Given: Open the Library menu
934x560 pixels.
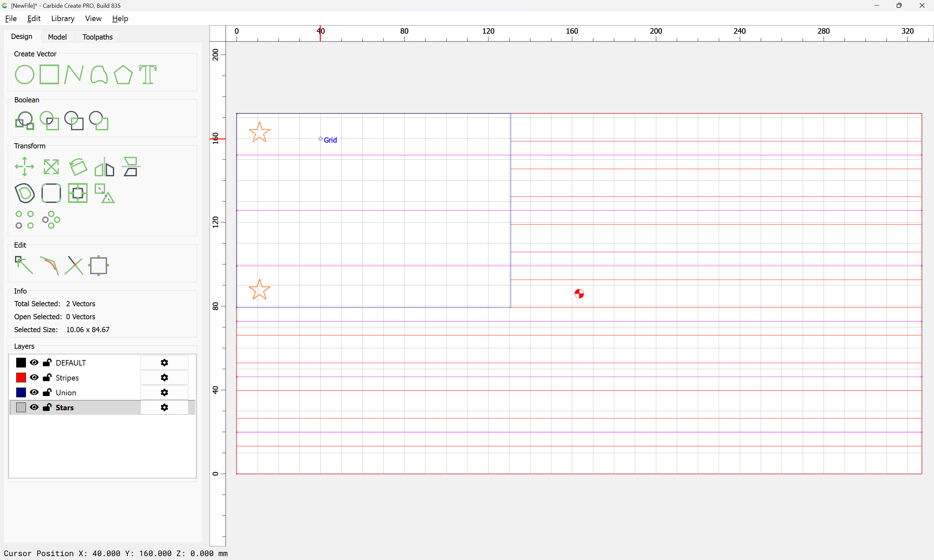Looking at the screenshot, I should click(x=63, y=18).
